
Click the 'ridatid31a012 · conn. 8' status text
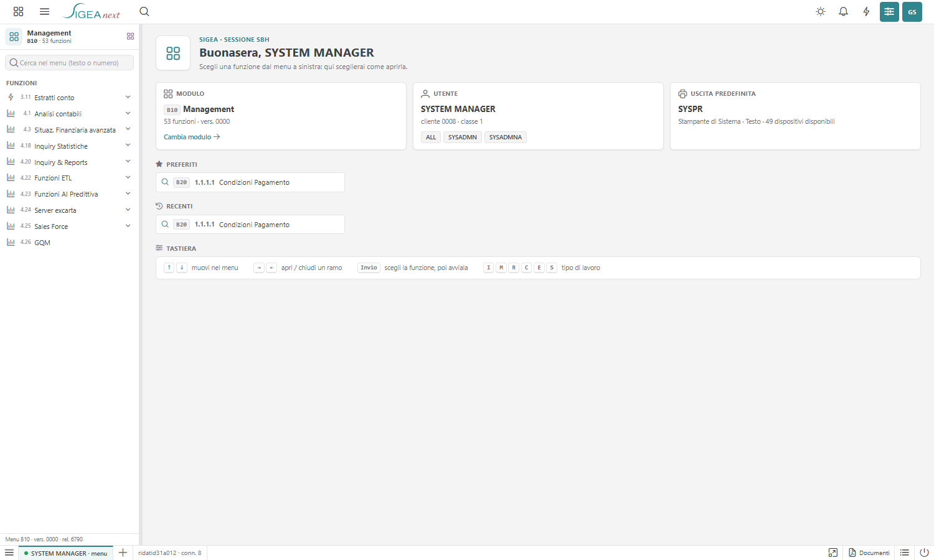pyautogui.click(x=170, y=553)
